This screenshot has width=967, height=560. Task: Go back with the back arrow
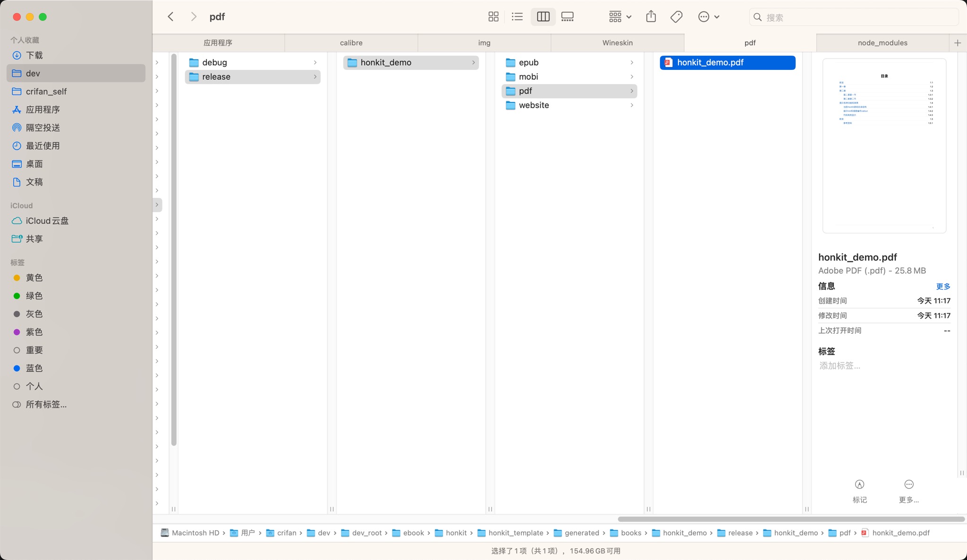[x=171, y=17]
